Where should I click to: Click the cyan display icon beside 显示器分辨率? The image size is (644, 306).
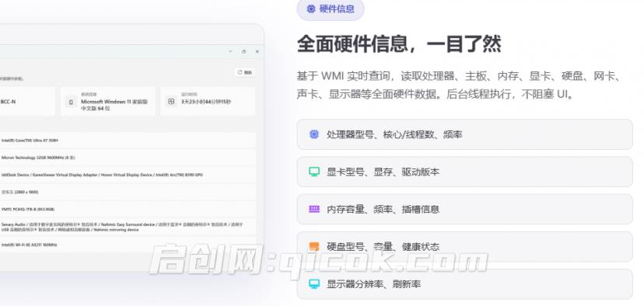(x=314, y=283)
